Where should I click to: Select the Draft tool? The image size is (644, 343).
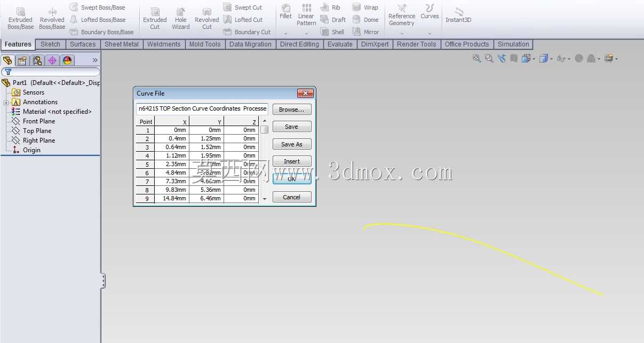coord(333,20)
